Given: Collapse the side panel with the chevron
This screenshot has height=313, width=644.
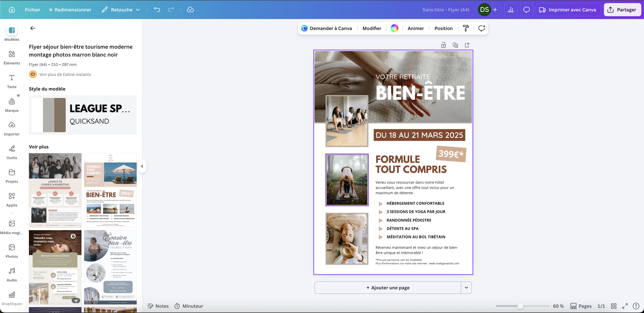Looking at the screenshot, I should pyautogui.click(x=142, y=166).
